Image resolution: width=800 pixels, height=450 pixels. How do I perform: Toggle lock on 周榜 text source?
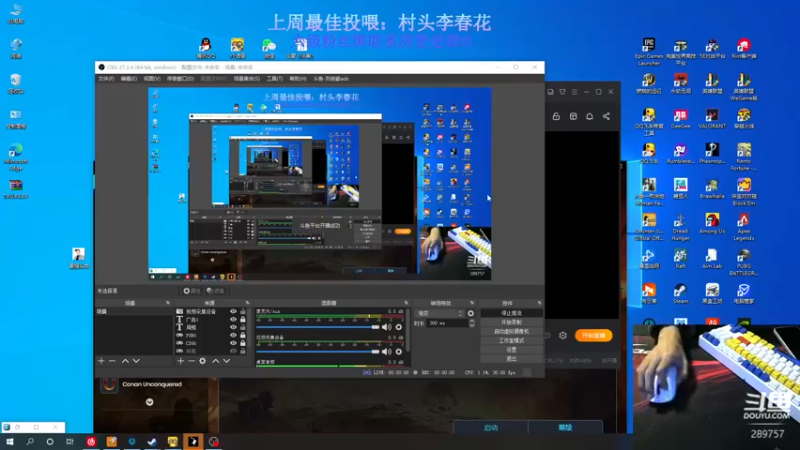[x=243, y=327]
